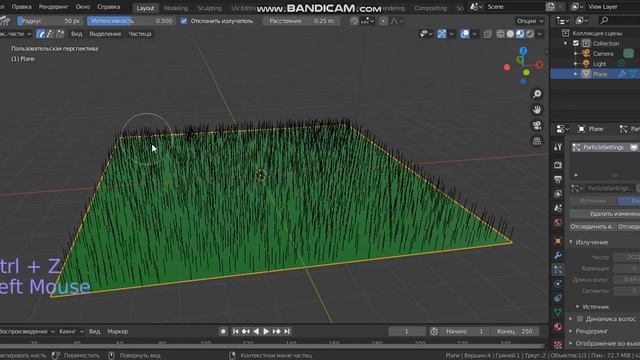Select wireframe viewport shading
640x360 pixels.
pos(500,34)
